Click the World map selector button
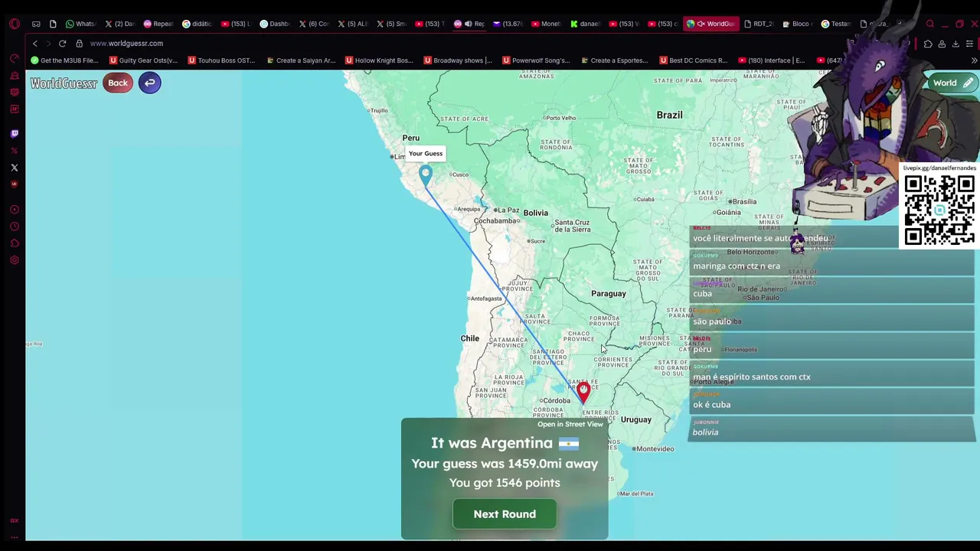This screenshot has width=980, height=551. point(952,83)
